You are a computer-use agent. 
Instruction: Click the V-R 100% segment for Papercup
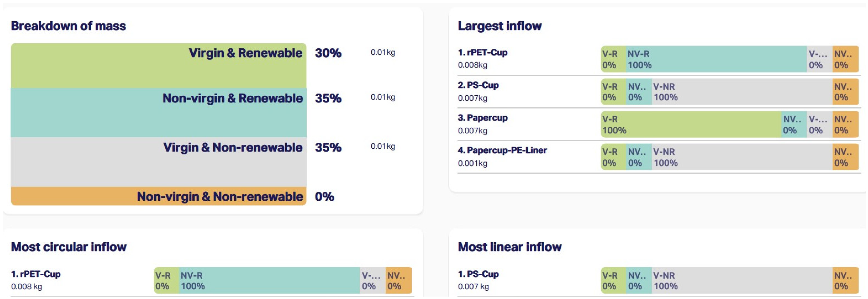pyautogui.click(x=691, y=124)
